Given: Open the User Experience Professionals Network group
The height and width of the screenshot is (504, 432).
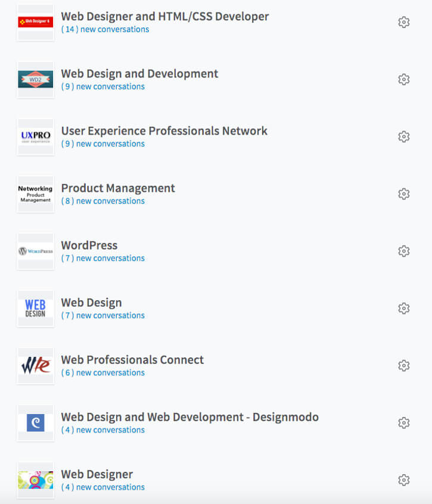Looking at the screenshot, I should click(x=164, y=131).
